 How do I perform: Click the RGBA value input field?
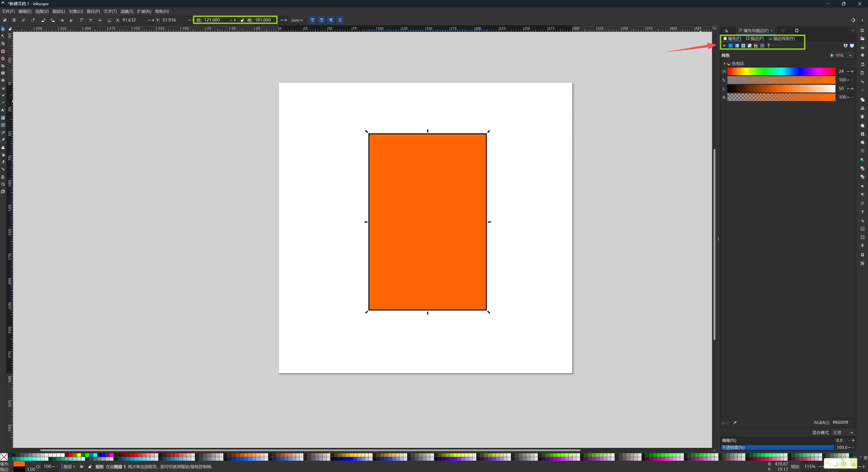840,422
